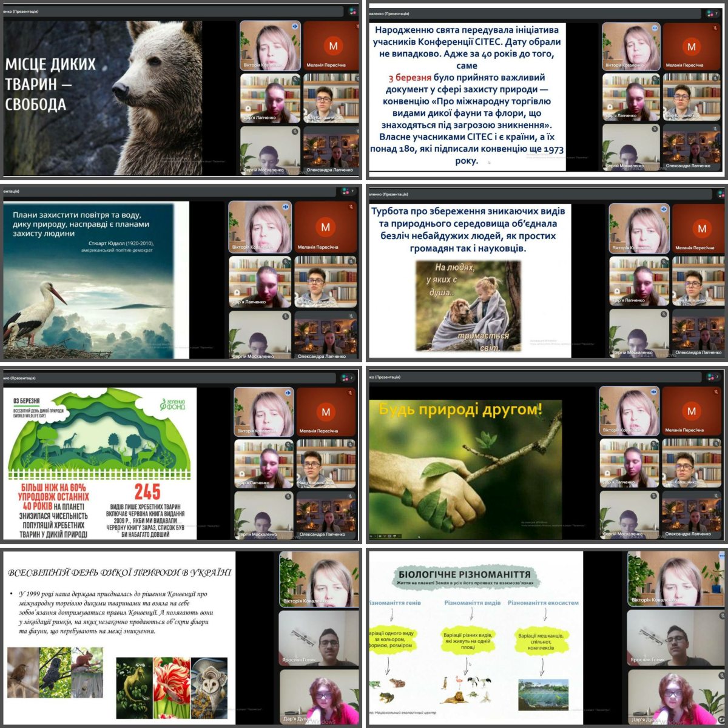Click the participant count badge above the bear slide

pos(352,11)
